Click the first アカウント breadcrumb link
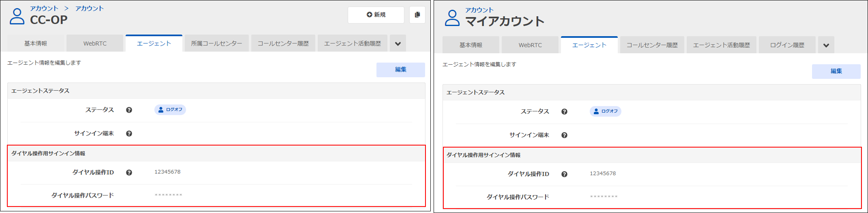 [x=44, y=9]
